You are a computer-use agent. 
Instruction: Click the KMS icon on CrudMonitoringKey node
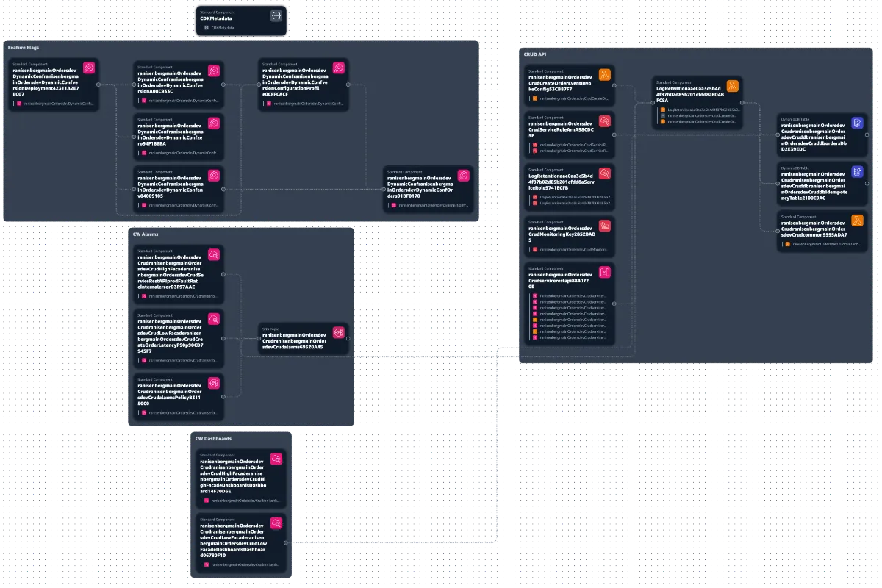click(605, 225)
